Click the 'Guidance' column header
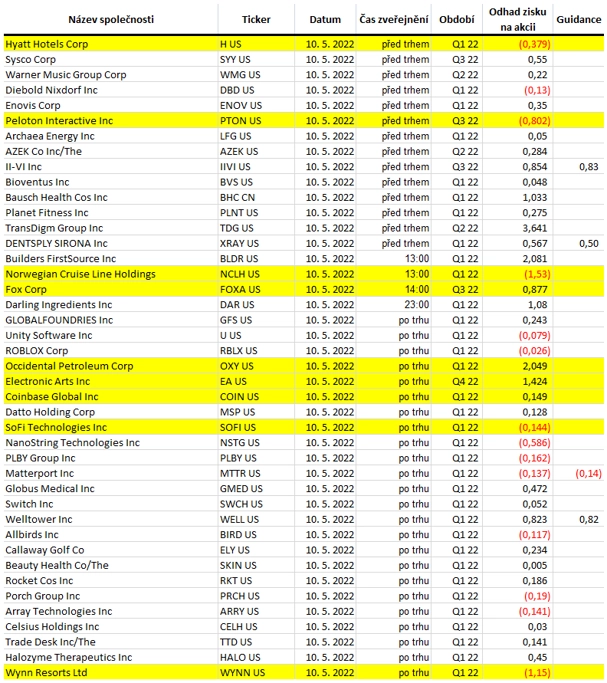Image resolution: width=607 pixels, height=683 pixels. coord(579,20)
